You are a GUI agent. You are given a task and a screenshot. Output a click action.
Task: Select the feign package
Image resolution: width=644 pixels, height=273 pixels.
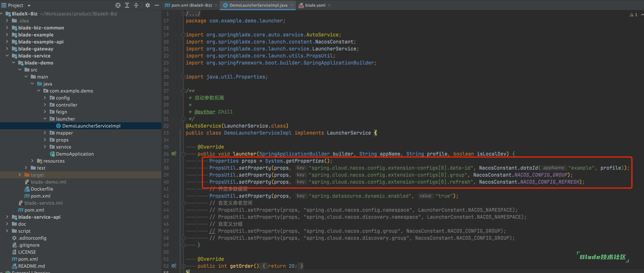pos(61,112)
